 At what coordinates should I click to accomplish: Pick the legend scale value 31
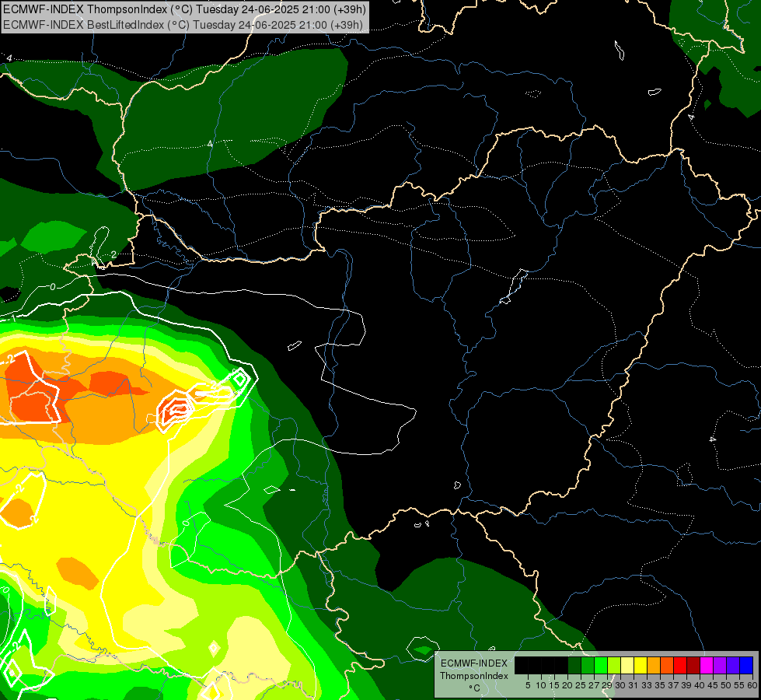point(634,685)
